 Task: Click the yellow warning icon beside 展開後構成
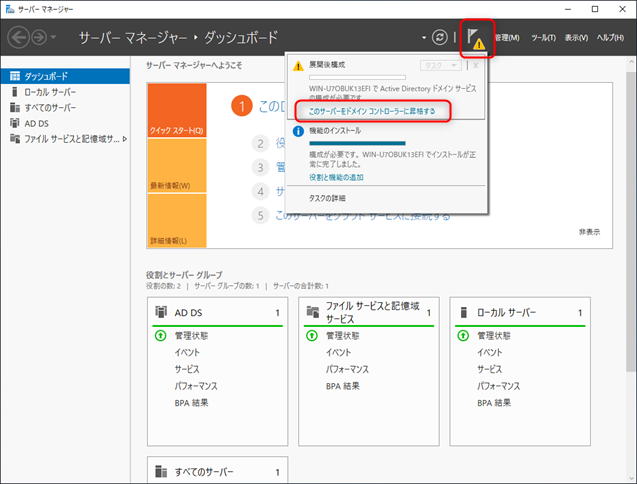(298, 65)
